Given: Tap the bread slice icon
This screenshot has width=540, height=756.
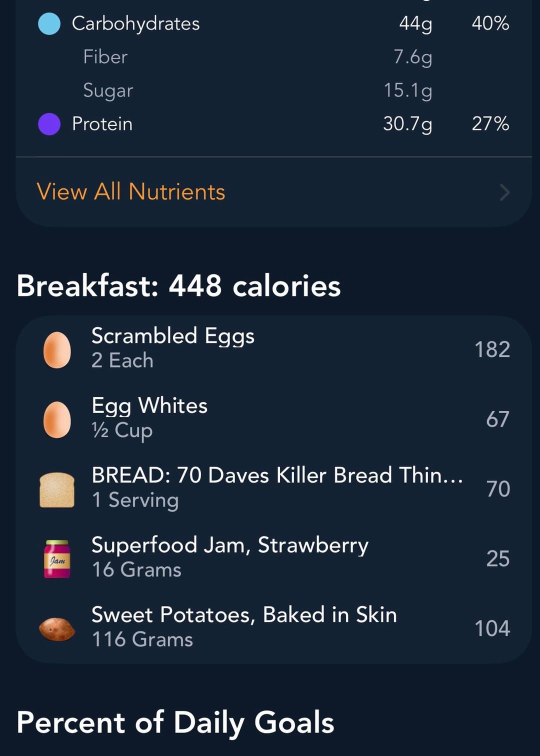Looking at the screenshot, I should (57, 489).
